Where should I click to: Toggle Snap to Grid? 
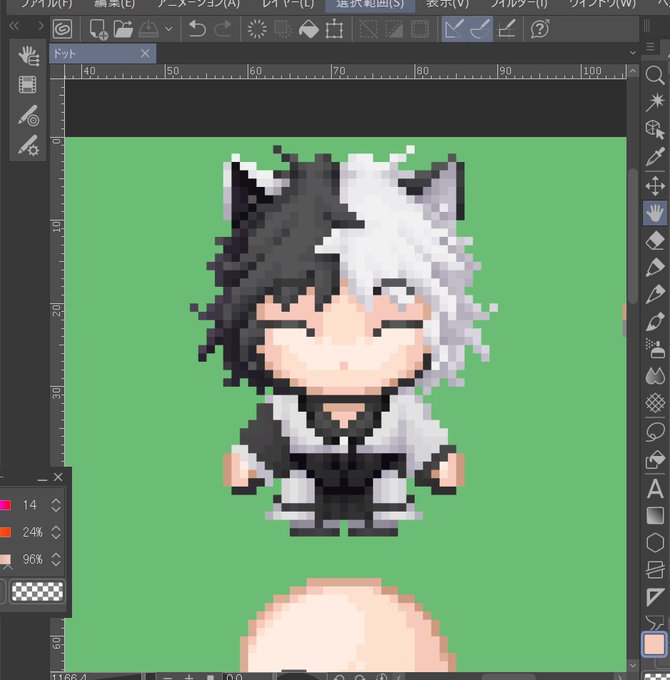507,29
